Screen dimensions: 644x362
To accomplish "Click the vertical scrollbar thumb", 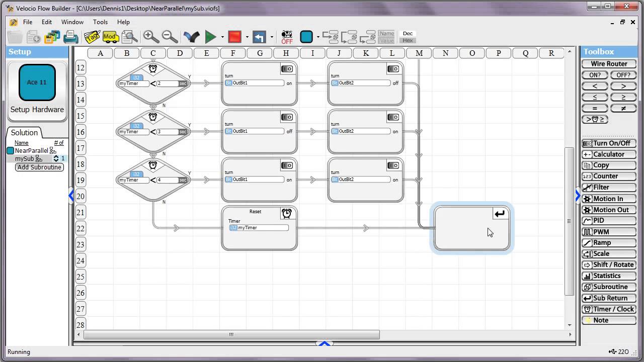I will click(x=570, y=221).
